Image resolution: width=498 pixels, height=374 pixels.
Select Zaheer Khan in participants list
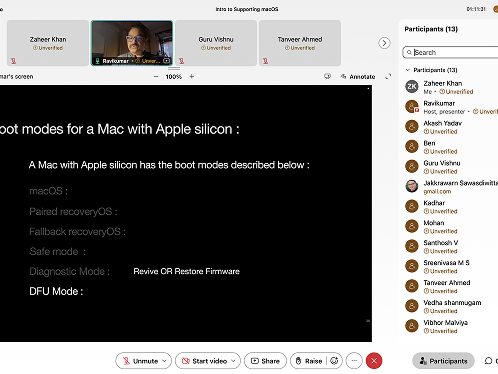(451, 87)
